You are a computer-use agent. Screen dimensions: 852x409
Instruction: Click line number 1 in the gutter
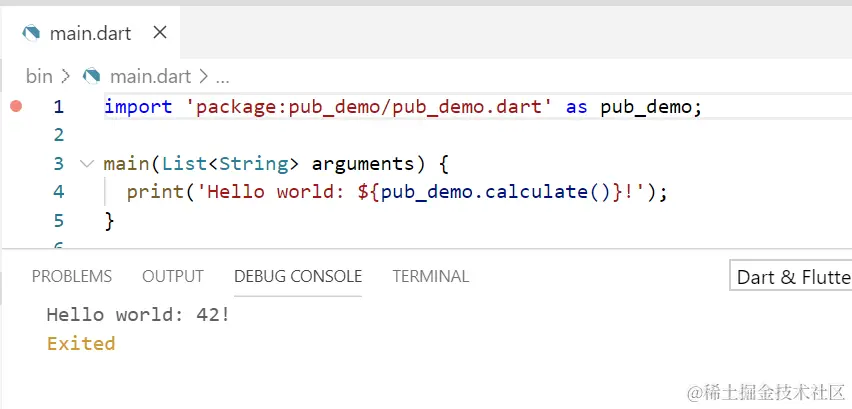click(x=59, y=107)
